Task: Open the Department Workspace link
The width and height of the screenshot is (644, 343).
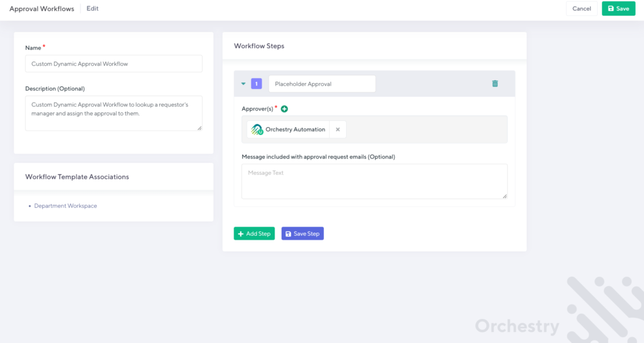Action: (66, 206)
